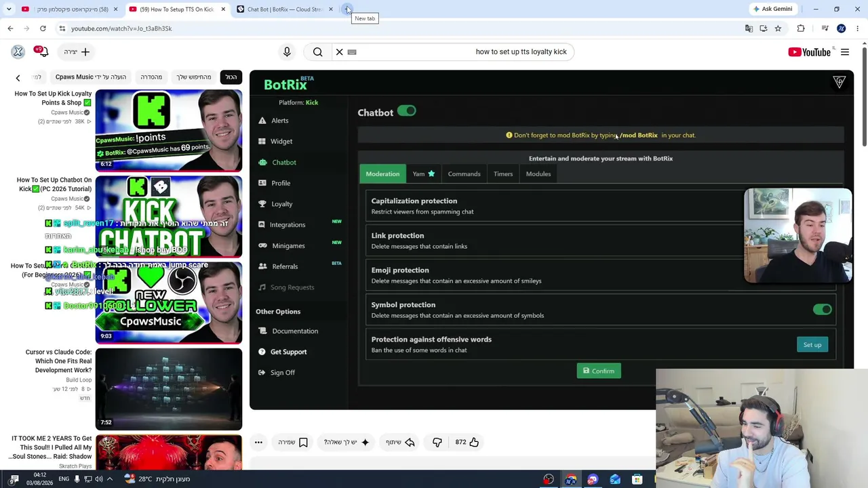The image size is (868, 488).
Task: Click the Loyalty trophy icon in BotRix sidebar
Action: pyautogui.click(x=262, y=204)
